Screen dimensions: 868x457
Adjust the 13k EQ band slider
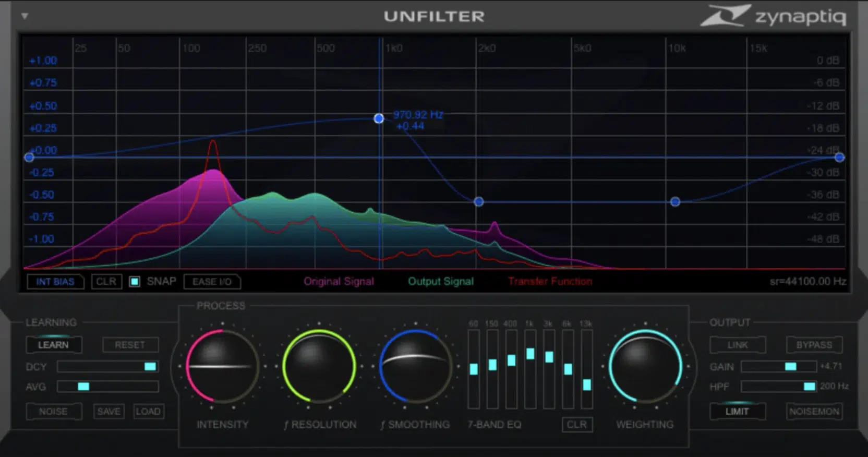click(x=587, y=369)
